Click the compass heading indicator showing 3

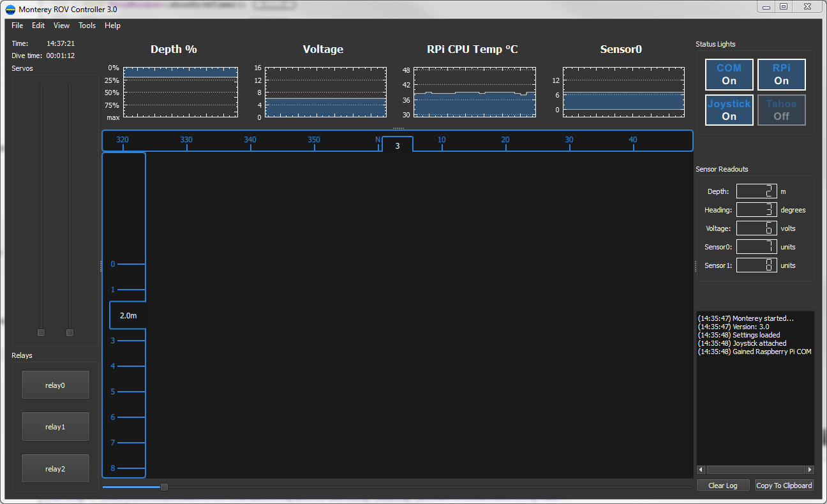[x=398, y=145]
